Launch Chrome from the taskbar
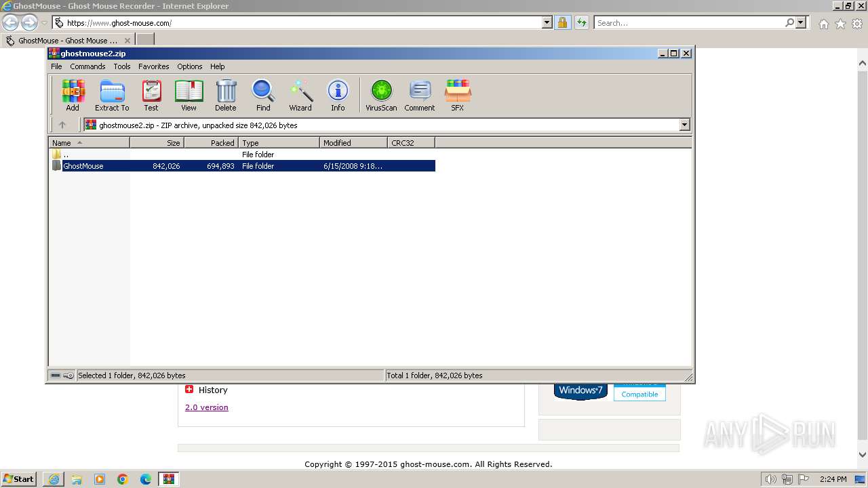The height and width of the screenshot is (488, 868). [x=123, y=479]
